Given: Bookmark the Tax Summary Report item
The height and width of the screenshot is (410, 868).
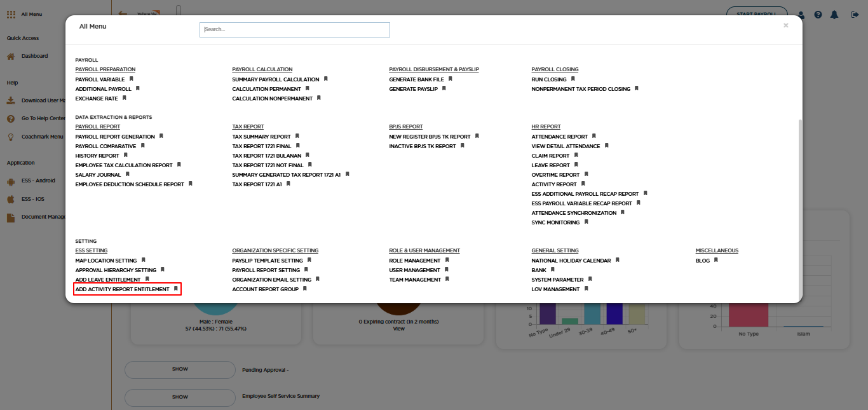Looking at the screenshot, I should coord(297,136).
